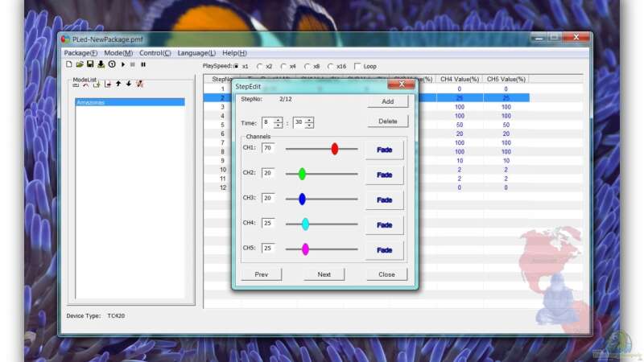Screen dimensions: 644x362
Task: Open a package with the folder icon
Action: click(80, 64)
